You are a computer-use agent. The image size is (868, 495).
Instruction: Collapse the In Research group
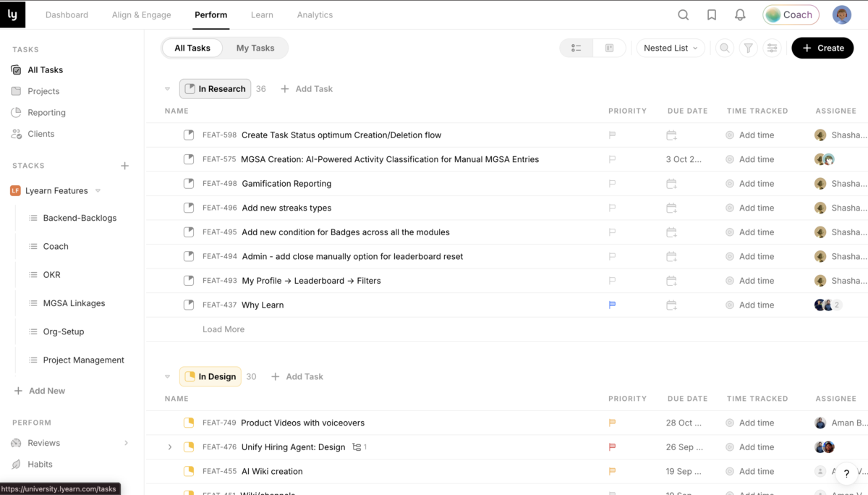pyautogui.click(x=168, y=89)
